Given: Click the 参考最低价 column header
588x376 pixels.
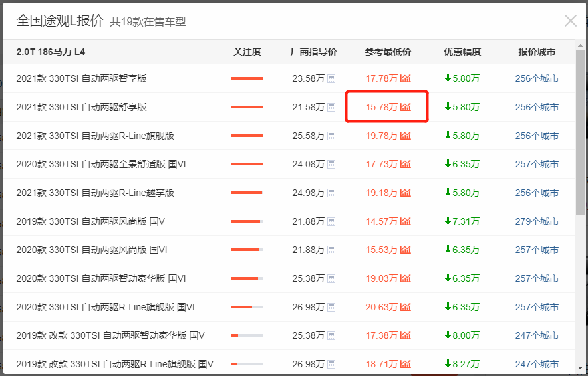Looking at the screenshot, I should pos(388,52).
